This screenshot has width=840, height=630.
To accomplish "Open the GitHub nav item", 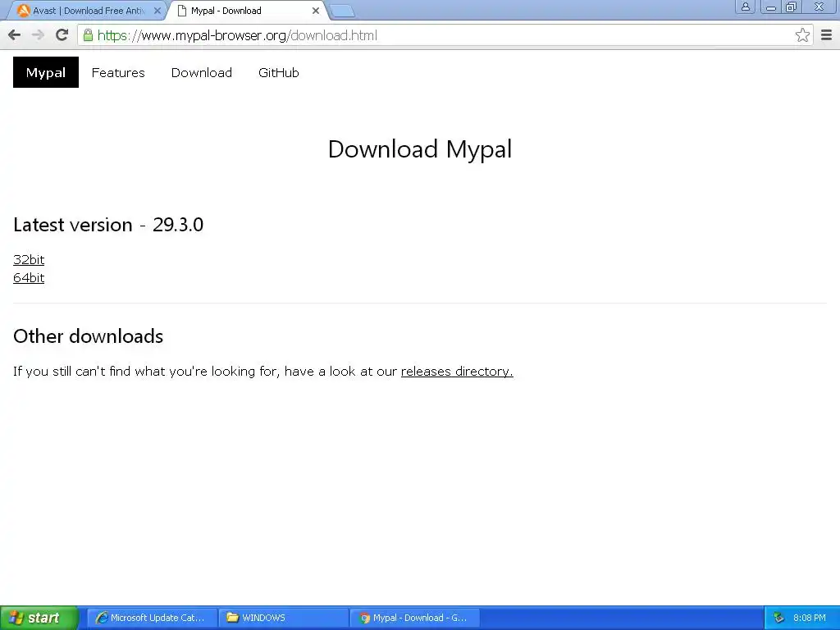I will 279,72.
